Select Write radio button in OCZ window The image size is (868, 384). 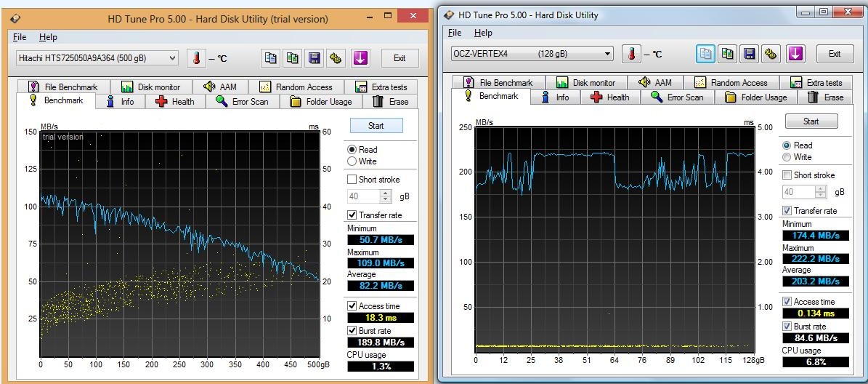point(787,157)
